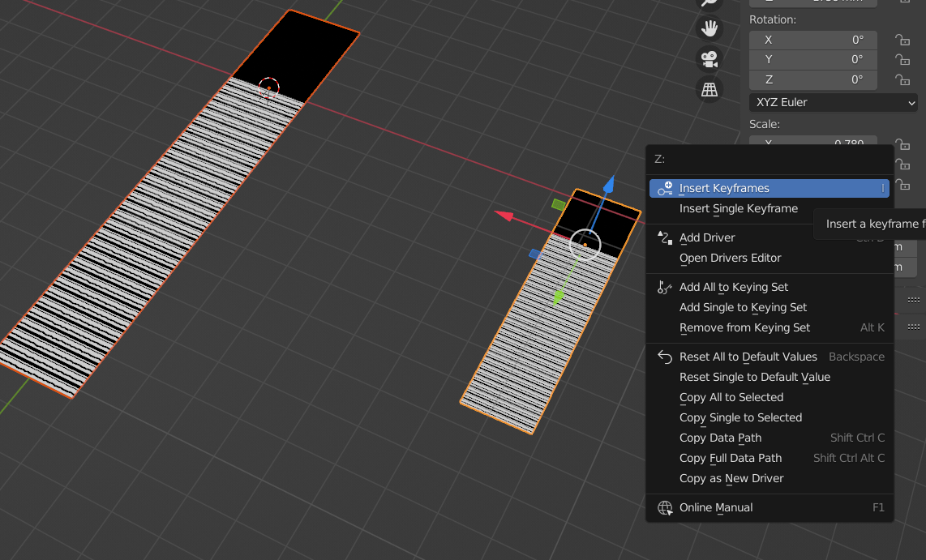The image size is (926, 560).
Task: Click the keyframe icon beside Insert Keyframes
Action: (x=663, y=188)
